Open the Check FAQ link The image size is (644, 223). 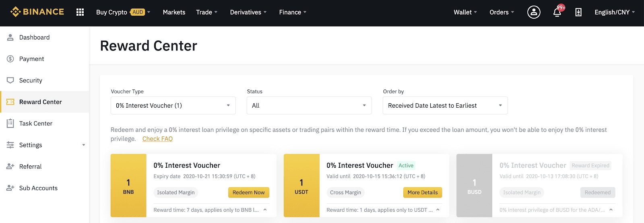pyautogui.click(x=157, y=139)
